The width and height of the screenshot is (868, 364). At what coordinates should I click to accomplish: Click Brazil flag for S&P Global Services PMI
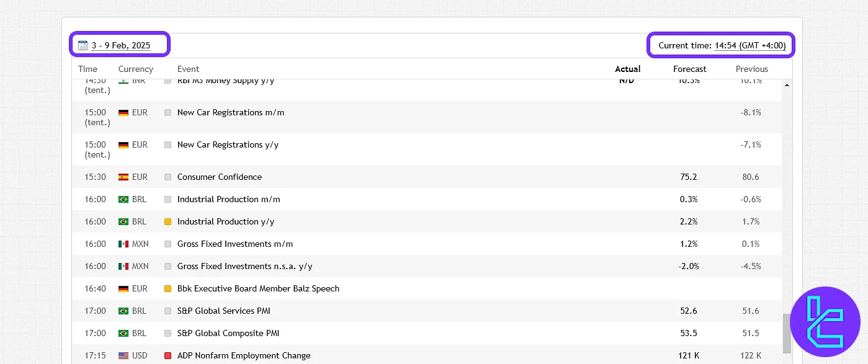123,311
